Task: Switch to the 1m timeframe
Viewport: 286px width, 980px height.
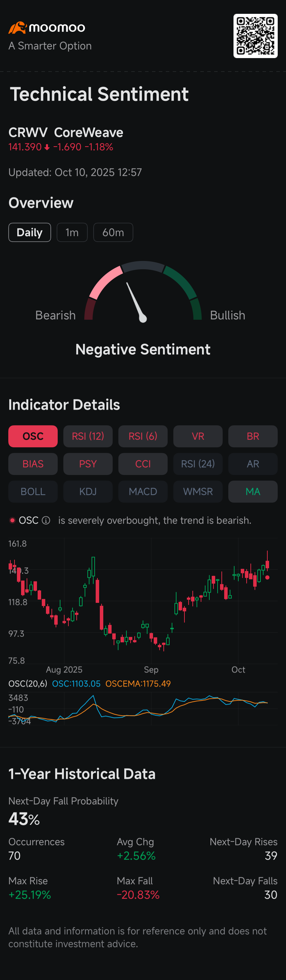Action: [72, 232]
